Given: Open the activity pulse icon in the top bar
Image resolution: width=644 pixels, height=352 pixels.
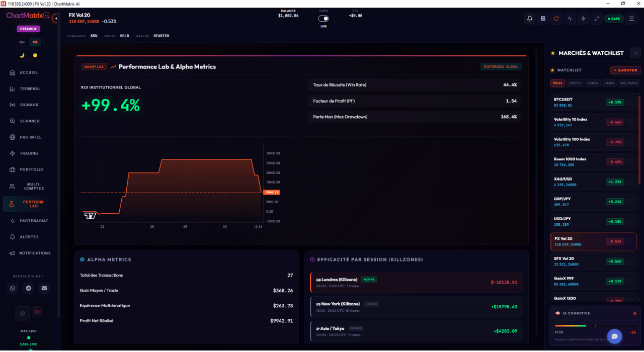Looking at the screenshot, I should [x=570, y=19].
